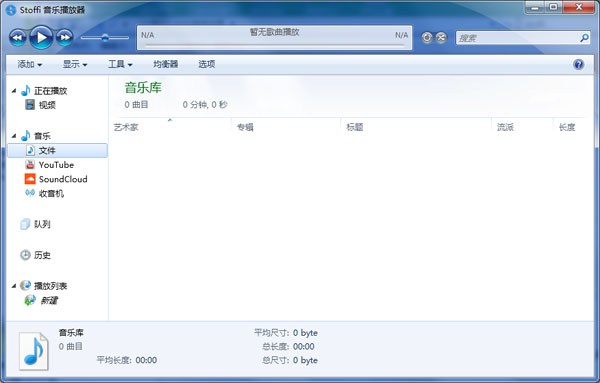Minimize the Stoffi window
This screenshot has width=600, height=383.
535,8
